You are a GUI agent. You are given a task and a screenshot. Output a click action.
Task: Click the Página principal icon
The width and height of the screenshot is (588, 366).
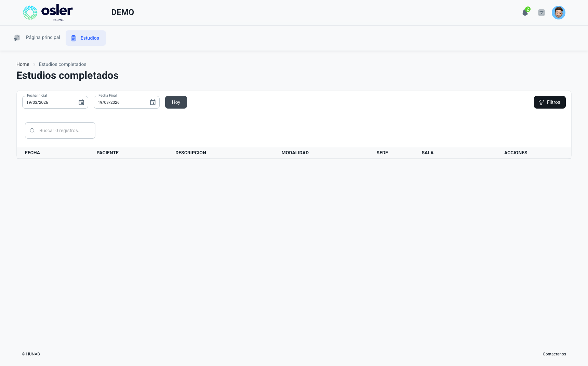click(x=17, y=38)
